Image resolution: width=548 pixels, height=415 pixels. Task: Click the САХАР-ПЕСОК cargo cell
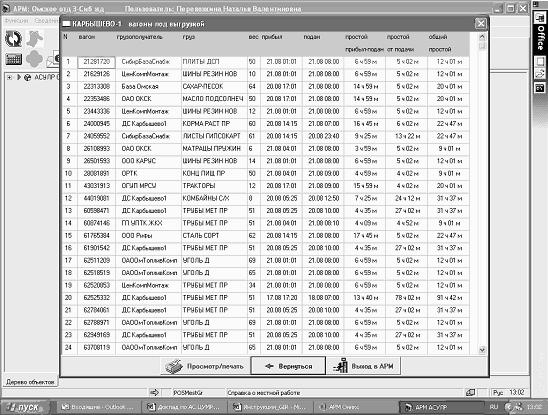[214, 87]
